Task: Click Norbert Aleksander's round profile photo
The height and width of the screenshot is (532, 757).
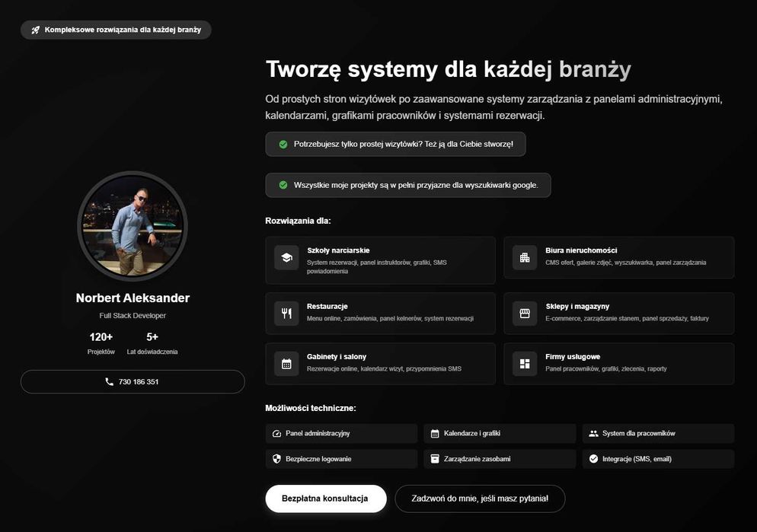Action: point(133,226)
